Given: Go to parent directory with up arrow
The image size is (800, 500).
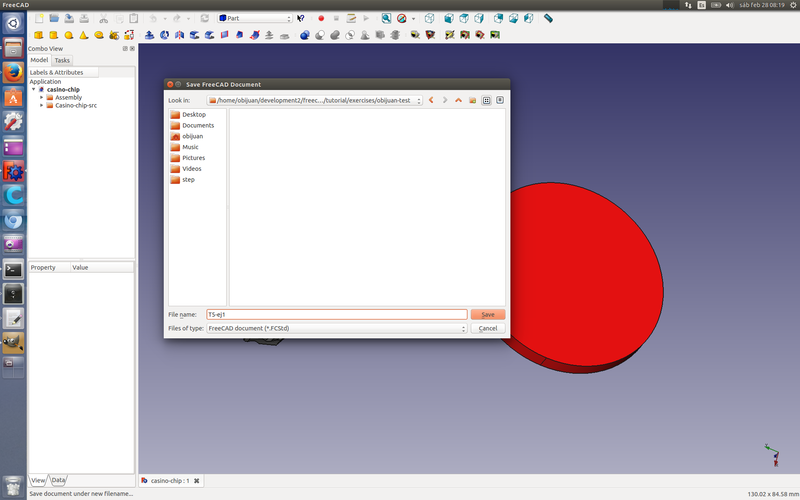Looking at the screenshot, I should point(458,100).
